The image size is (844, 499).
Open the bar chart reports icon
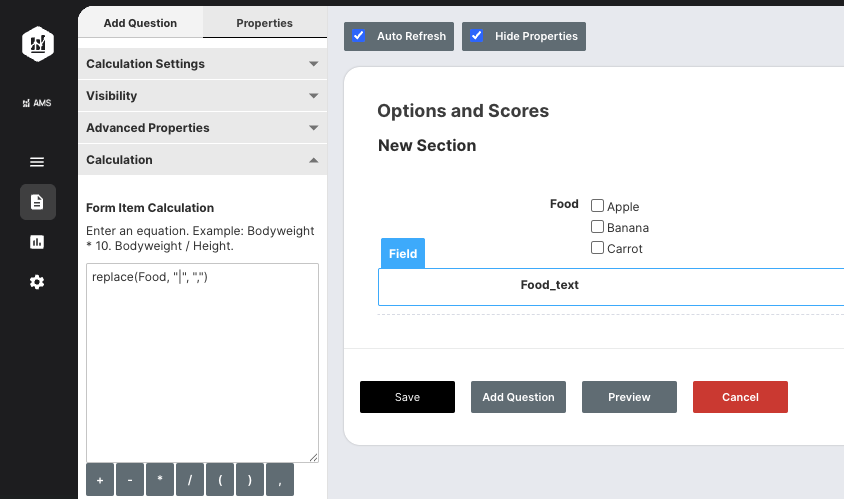37,242
